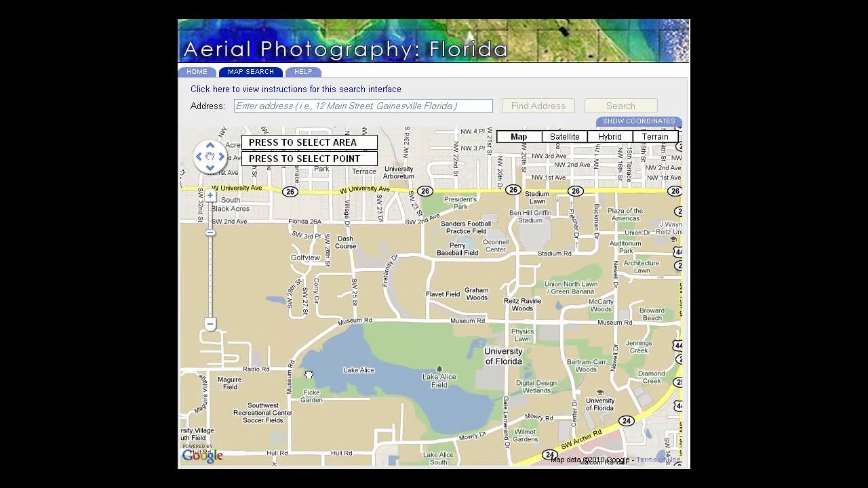This screenshot has height=488, width=868.
Task: Click the Ficke Garden label
Action: pyautogui.click(x=311, y=396)
